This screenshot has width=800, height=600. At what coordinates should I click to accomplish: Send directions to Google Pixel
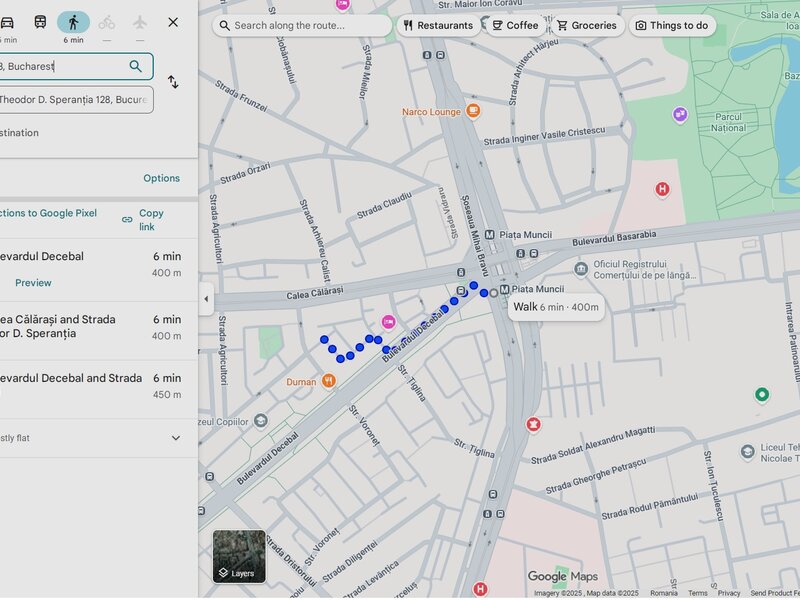tap(48, 213)
